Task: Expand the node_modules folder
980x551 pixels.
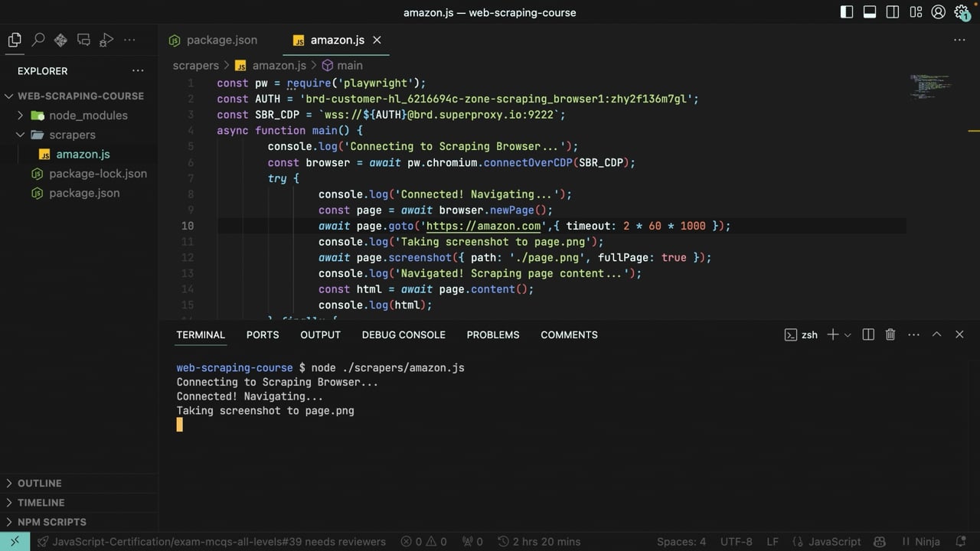Action: 80,116
